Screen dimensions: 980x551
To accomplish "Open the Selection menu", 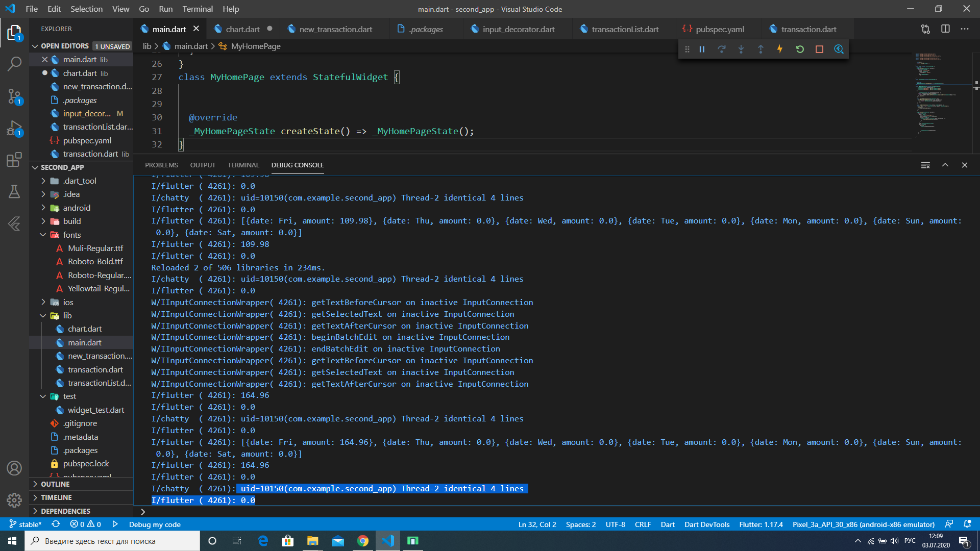I will click(86, 9).
